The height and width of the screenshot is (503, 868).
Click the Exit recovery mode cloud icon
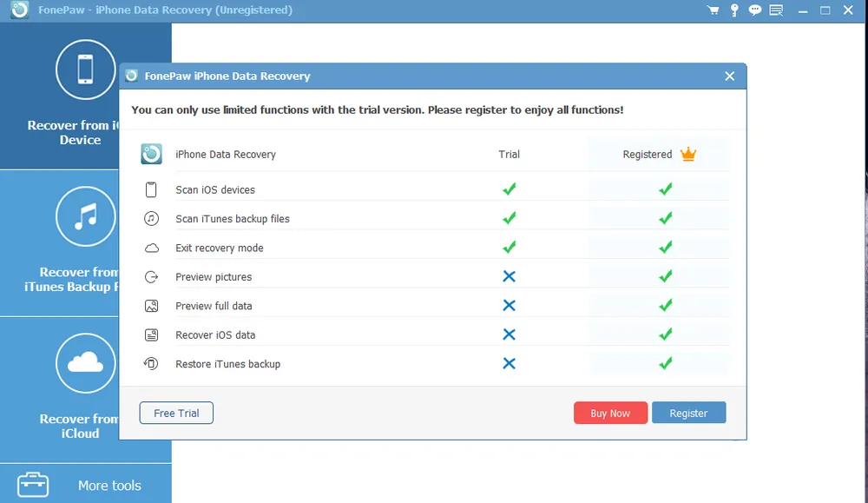click(x=151, y=248)
